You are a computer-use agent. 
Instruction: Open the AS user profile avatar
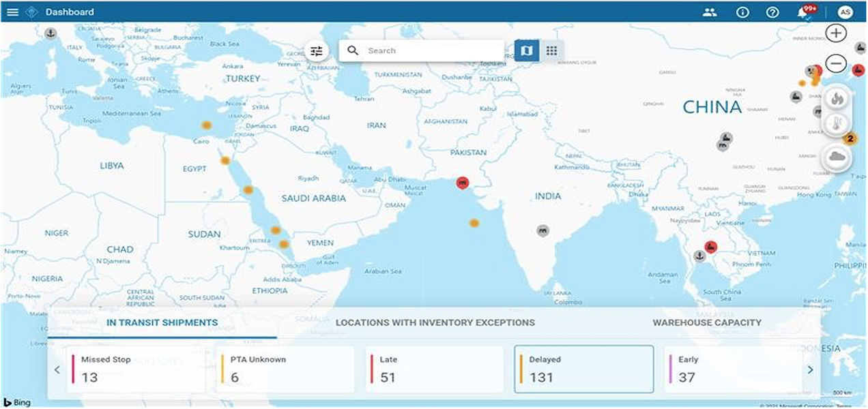(x=845, y=12)
